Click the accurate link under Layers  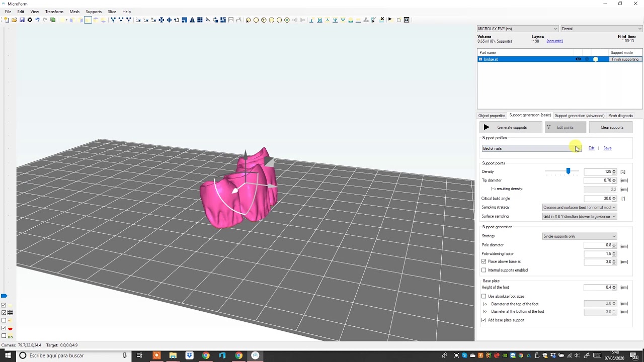pyautogui.click(x=554, y=41)
